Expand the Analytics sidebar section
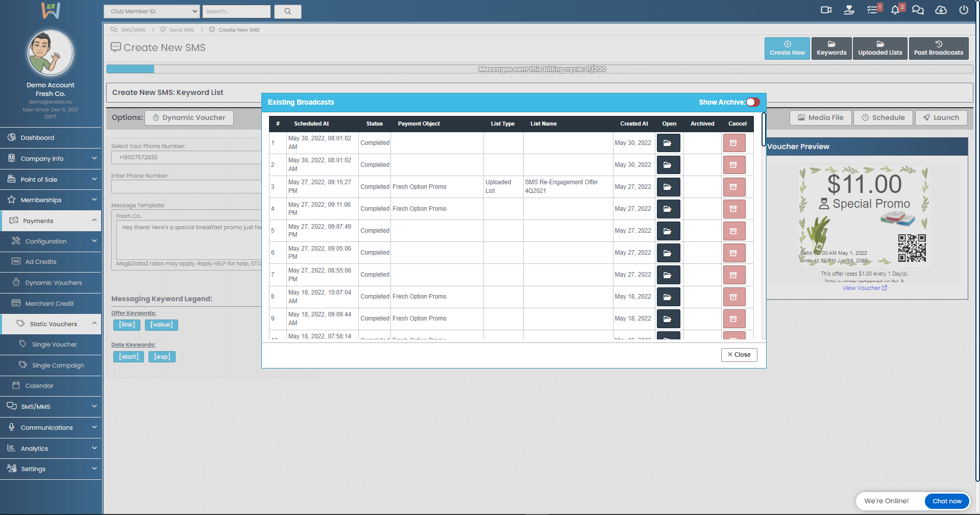 [x=51, y=449]
